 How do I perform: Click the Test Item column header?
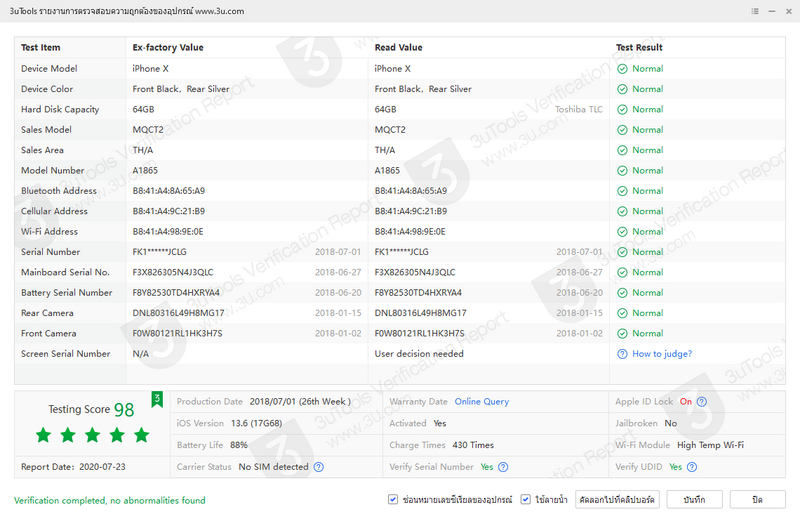[x=40, y=47]
